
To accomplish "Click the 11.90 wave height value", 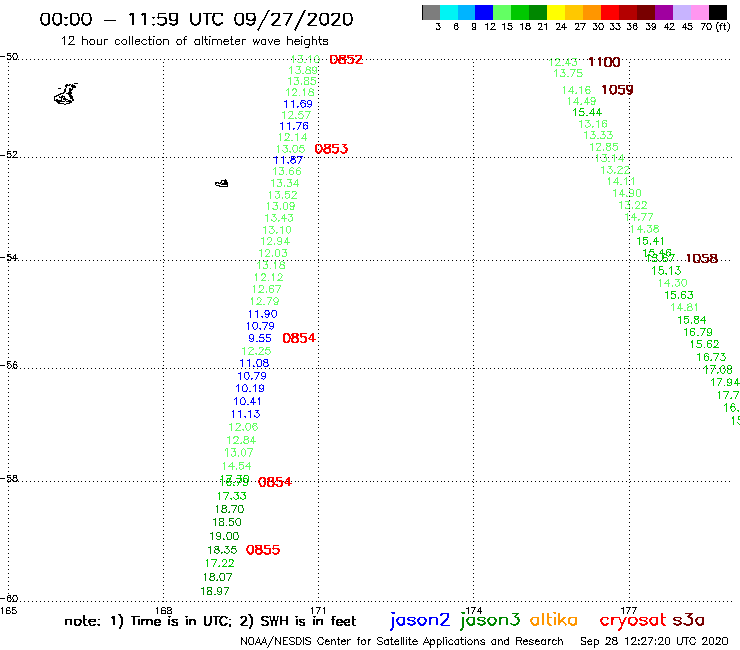I will coord(263,314).
